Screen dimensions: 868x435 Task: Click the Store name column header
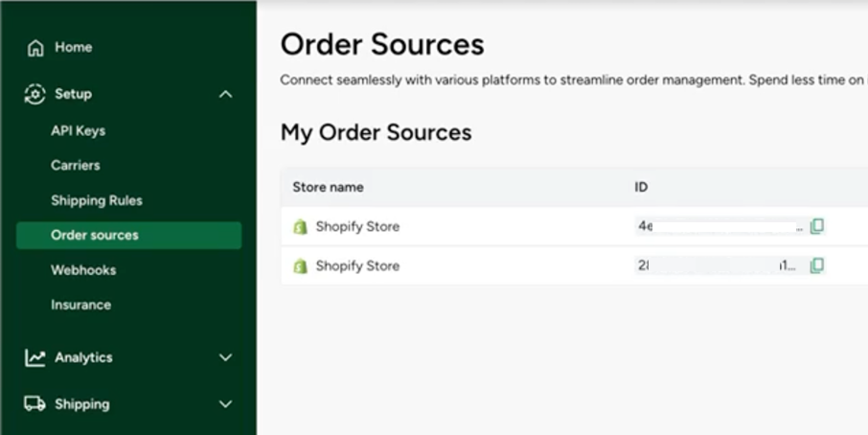pos(329,187)
